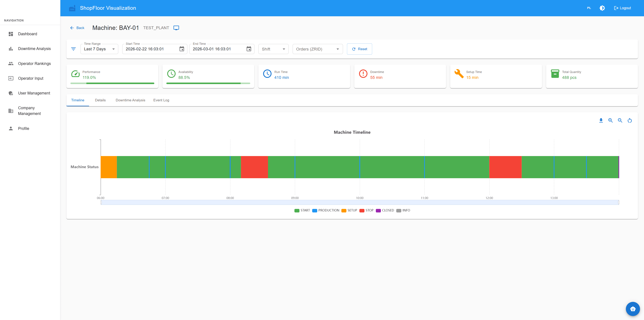Click the orange SETUP timeline segment
Screen dimensions: 644x320
pyautogui.click(x=109, y=167)
